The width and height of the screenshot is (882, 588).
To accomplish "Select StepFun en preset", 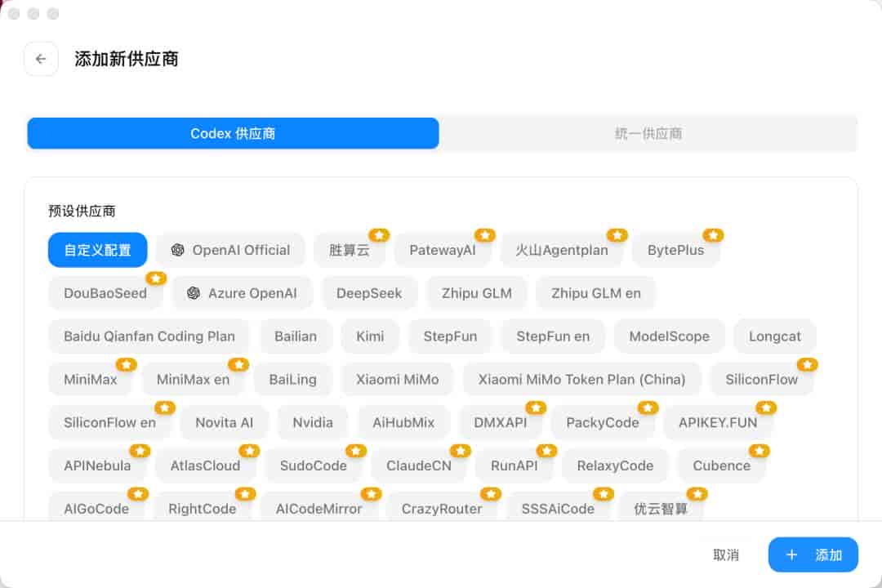I will click(553, 336).
